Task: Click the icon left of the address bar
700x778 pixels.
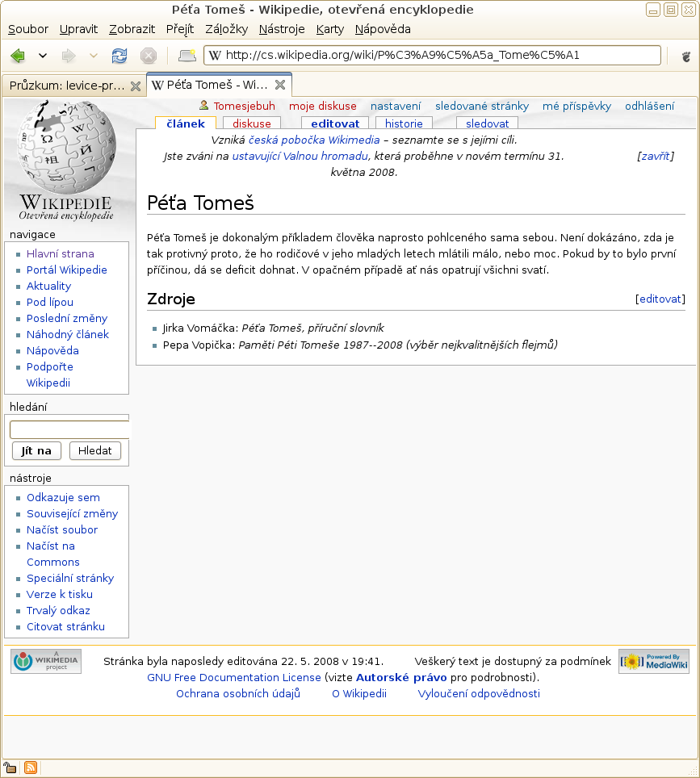Action: click(x=187, y=56)
